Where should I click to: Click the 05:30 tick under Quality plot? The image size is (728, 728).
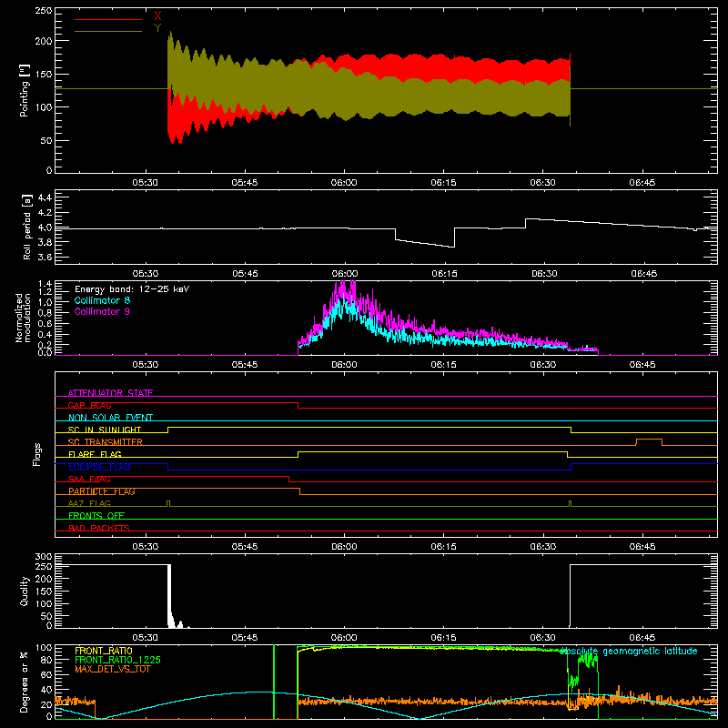coord(146,638)
